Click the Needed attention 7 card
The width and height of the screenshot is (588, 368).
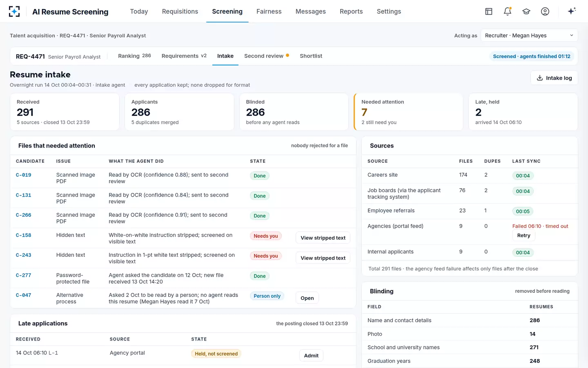pos(408,112)
